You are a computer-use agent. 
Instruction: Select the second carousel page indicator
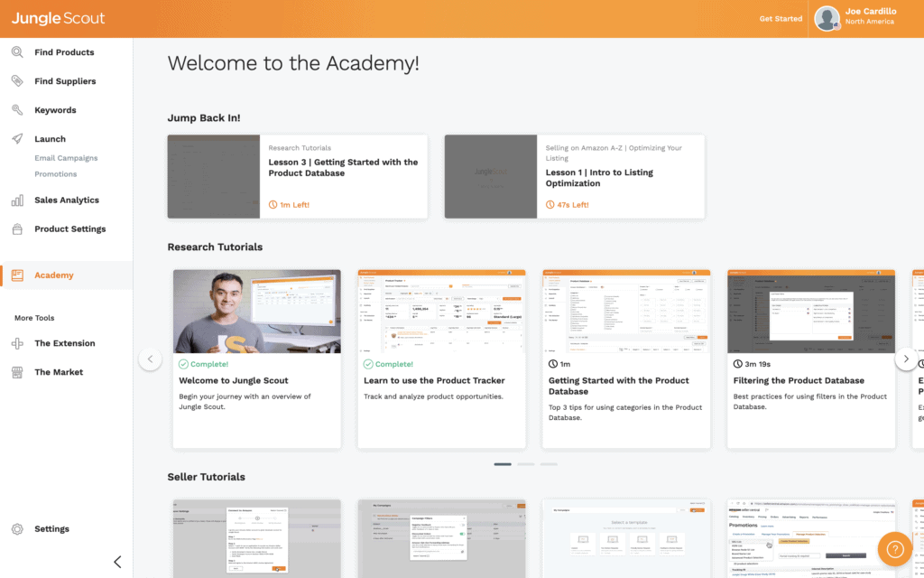pyautogui.click(x=526, y=464)
